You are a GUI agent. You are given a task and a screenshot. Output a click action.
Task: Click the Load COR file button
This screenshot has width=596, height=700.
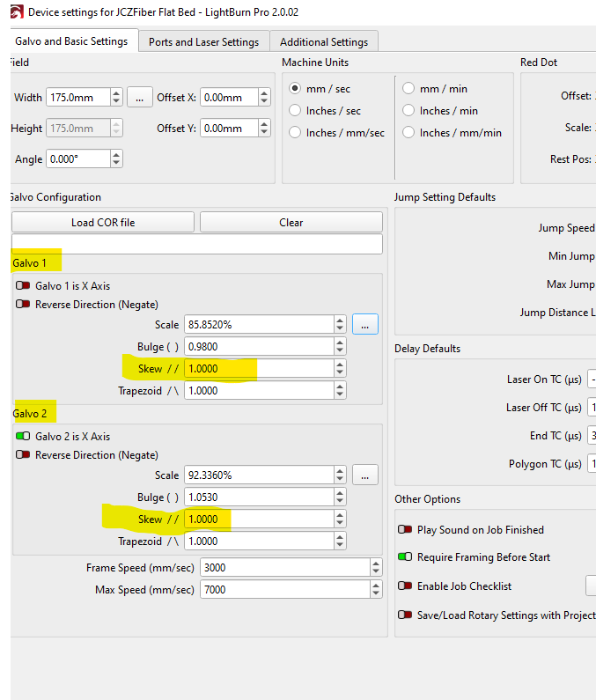(x=103, y=222)
